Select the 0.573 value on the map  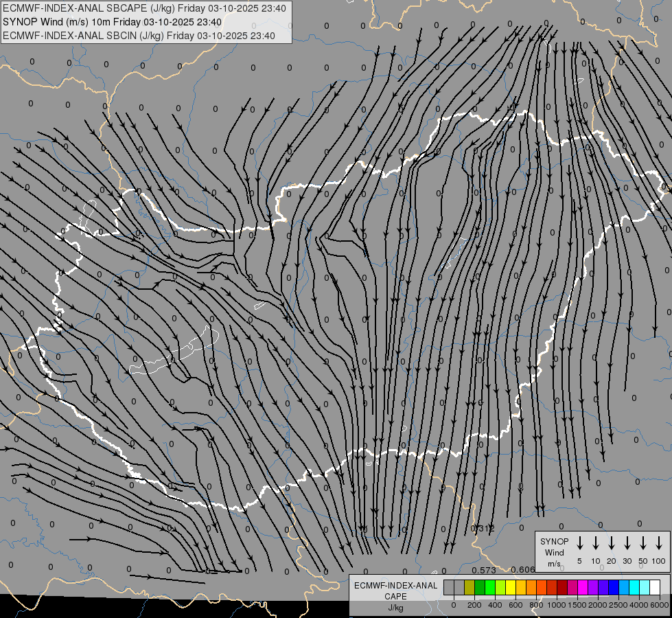coord(484,571)
